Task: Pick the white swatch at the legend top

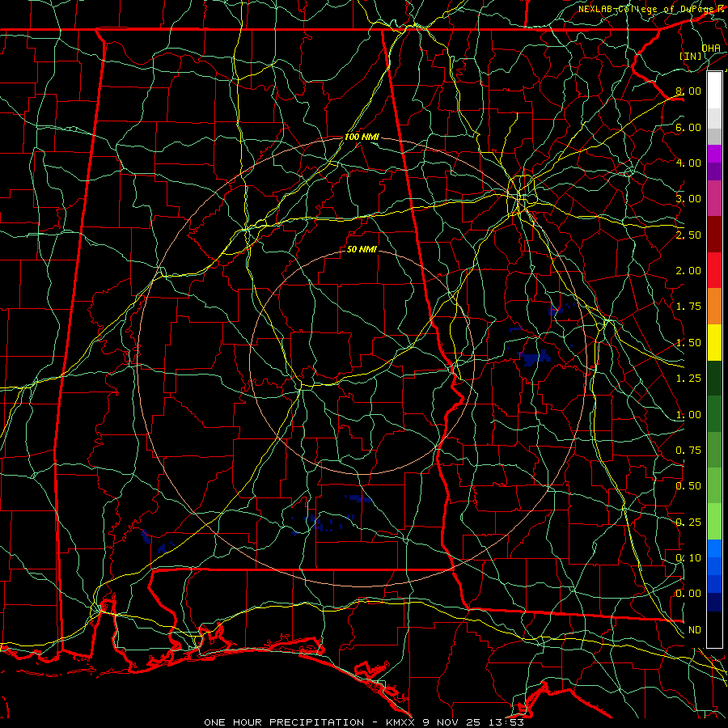Action: pyautogui.click(x=714, y=91)
